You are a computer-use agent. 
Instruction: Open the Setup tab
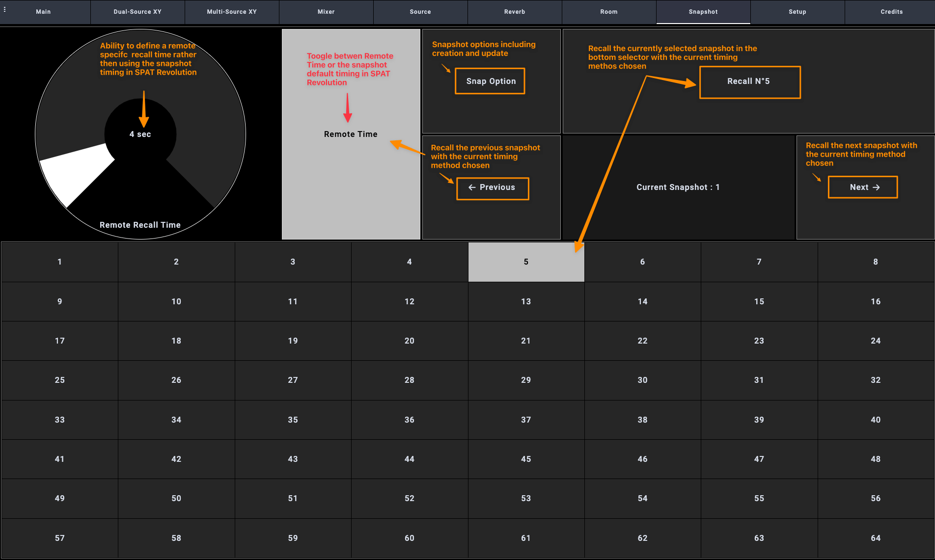pos(797,12)
